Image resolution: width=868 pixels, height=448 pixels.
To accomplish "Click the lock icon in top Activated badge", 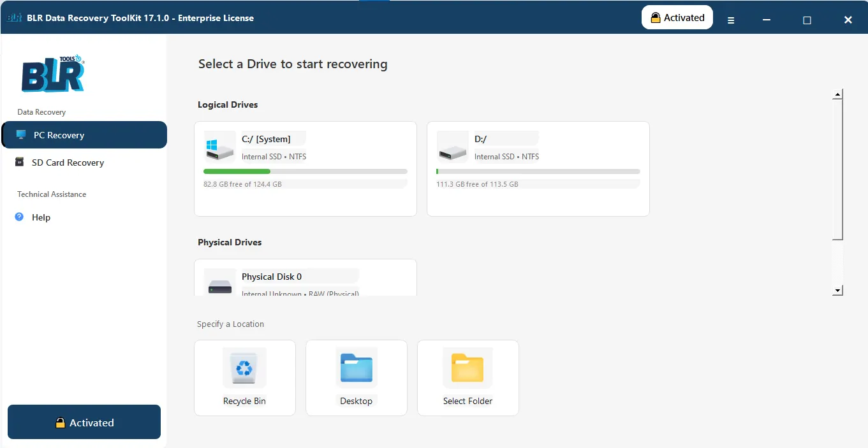I will (655, 18).
